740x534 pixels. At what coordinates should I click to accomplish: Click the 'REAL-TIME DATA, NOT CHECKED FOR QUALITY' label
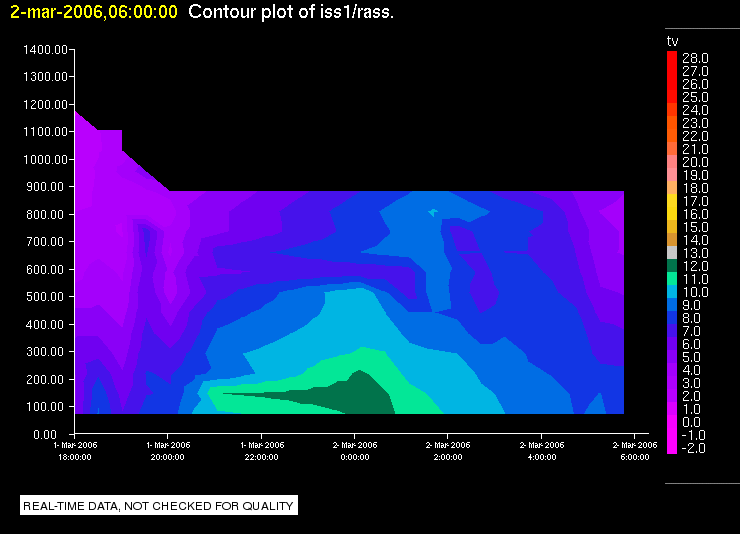point(159,506)
